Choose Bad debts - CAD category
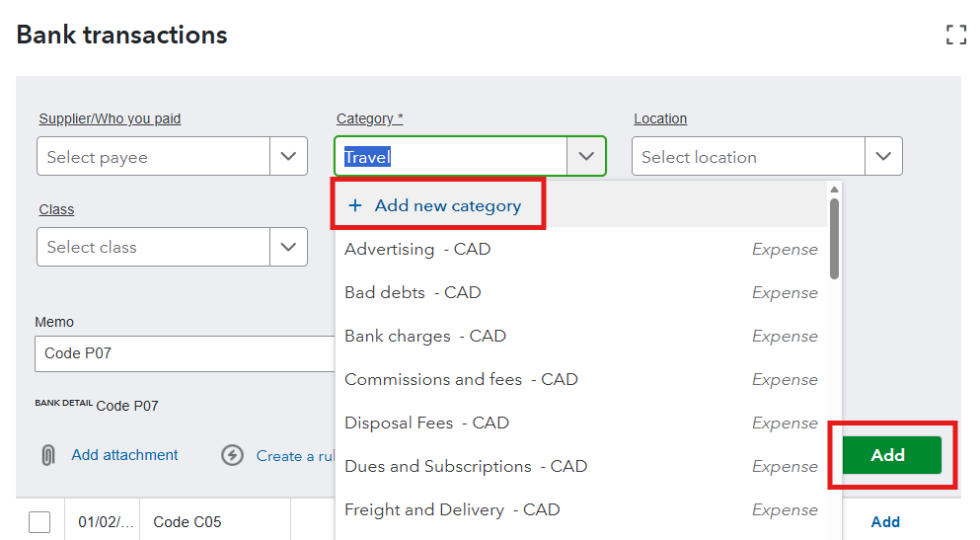Screen dimensions: 980x540 pyautogui.click(x=413, y=292)
